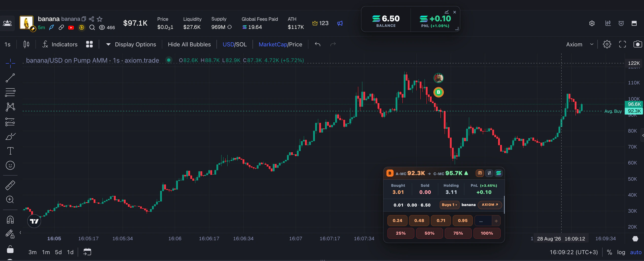Toggle the SOL currency icon in position panel
Screen dimensions: 644x261
click(499, 173)
